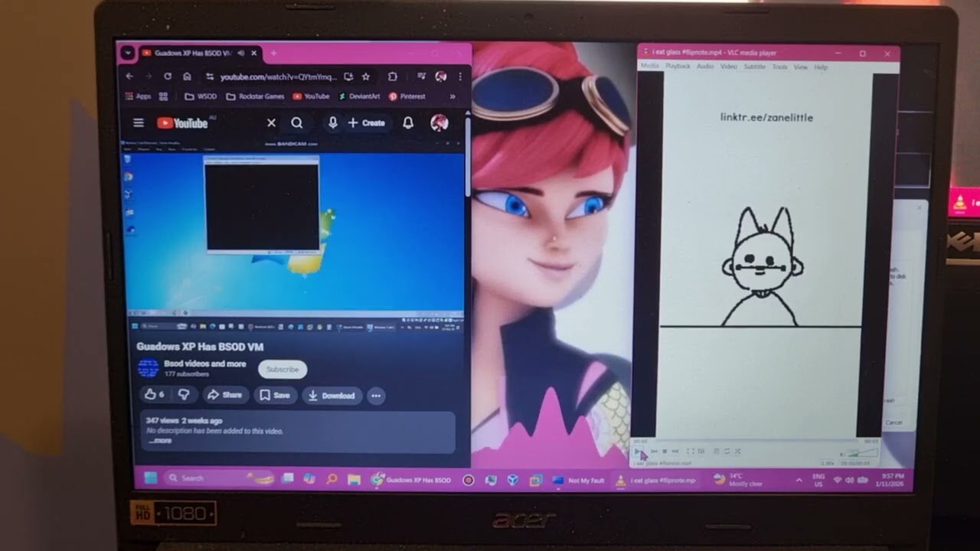Install app icon in the address bar
This screenshot has height=551, width=980.
click(x=348, y=77)
